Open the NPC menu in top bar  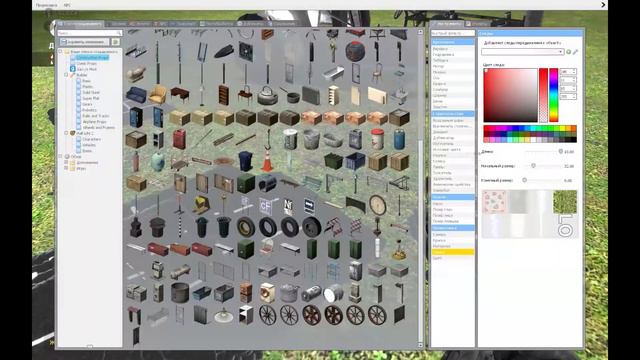[67, 5]
